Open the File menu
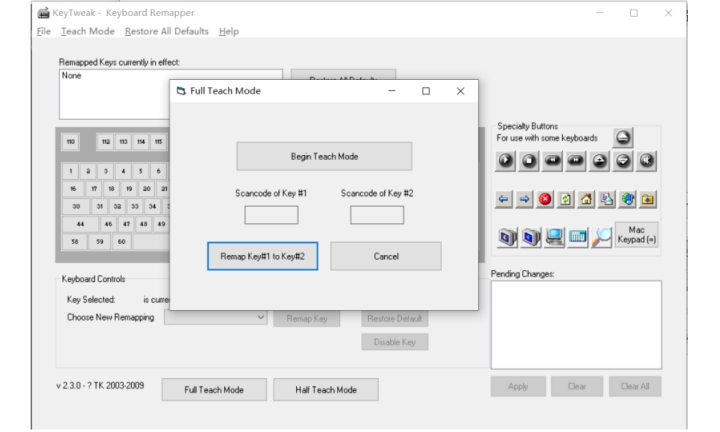This screenshot has width=720, height=432. [x=15, y=31]
